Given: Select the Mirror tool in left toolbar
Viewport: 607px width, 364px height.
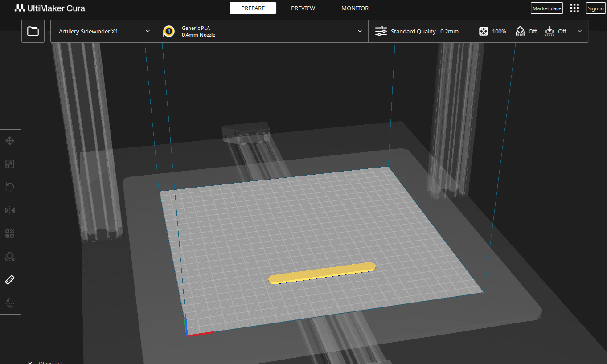Looking at the screenshot, I should click(x=10, y=210).
